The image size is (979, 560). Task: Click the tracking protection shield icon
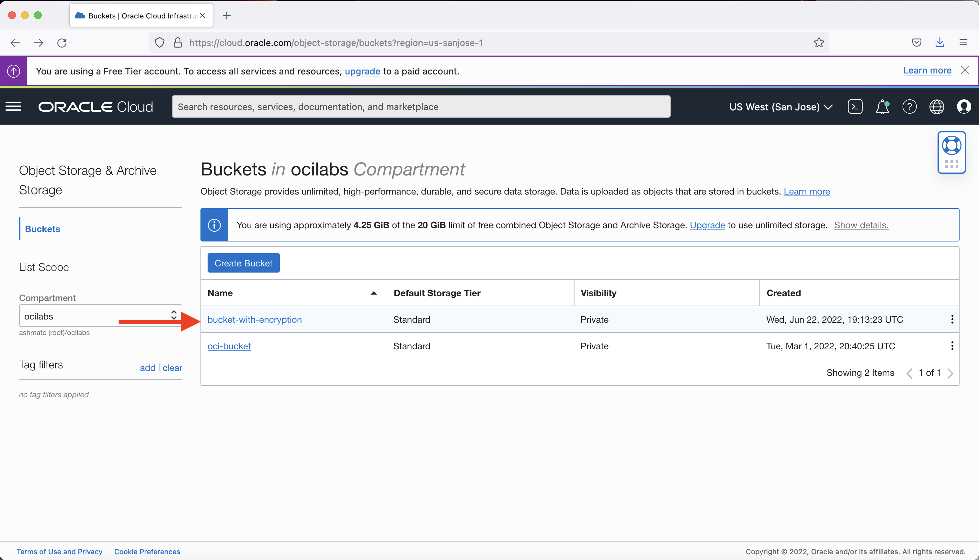coord(159,43)
